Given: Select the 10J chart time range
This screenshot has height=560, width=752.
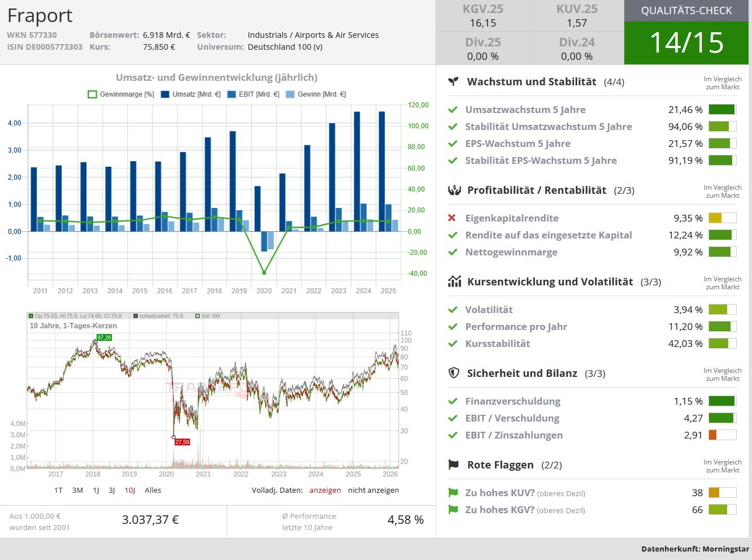Looking at the screenshot, I should tap(130, 490).
